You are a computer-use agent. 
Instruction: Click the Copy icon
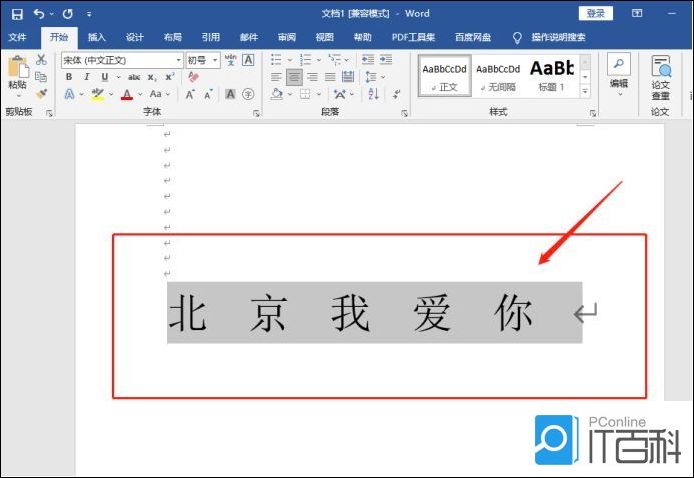(x=41, y=77)
